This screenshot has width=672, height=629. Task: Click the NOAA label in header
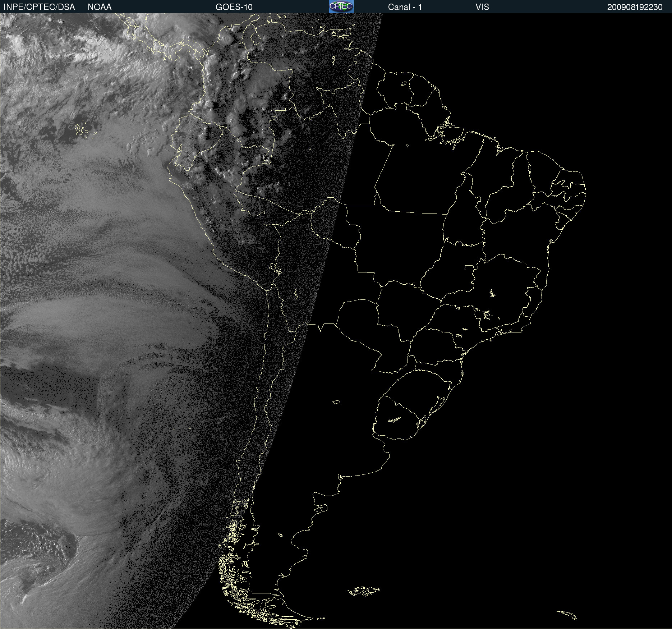point(100,7)
